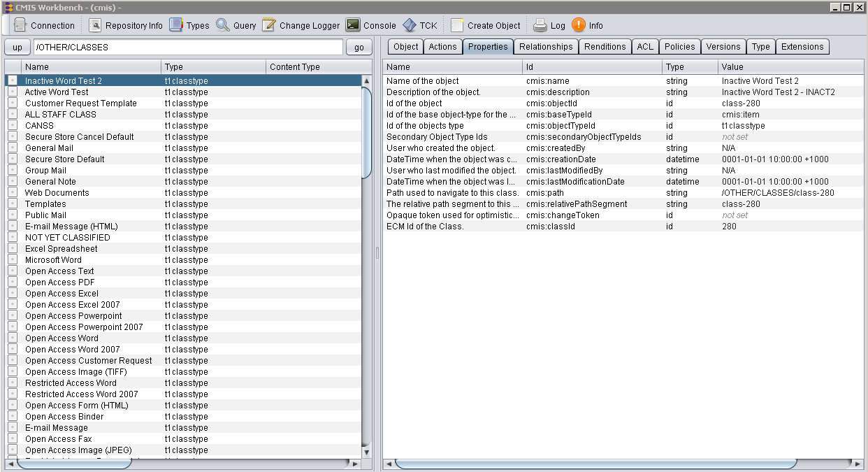868x472 pixels.
Task: Show the Info icon
Action: pos(579,25)
